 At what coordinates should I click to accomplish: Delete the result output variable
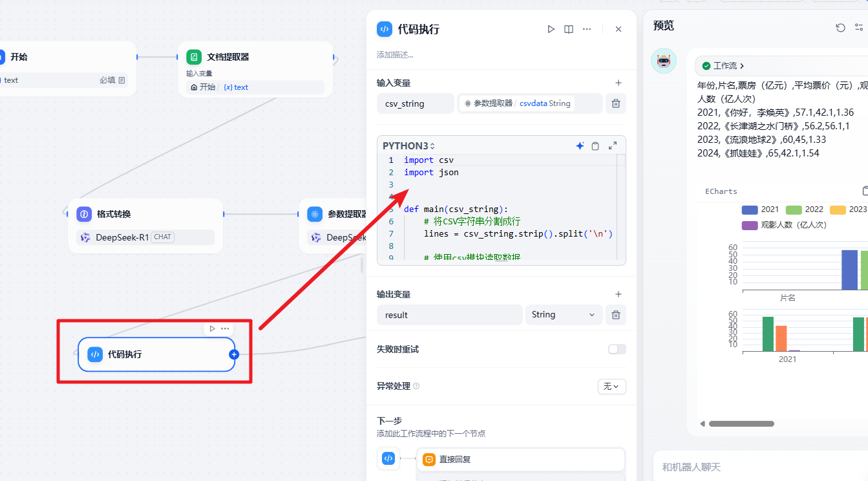point(615,315)
